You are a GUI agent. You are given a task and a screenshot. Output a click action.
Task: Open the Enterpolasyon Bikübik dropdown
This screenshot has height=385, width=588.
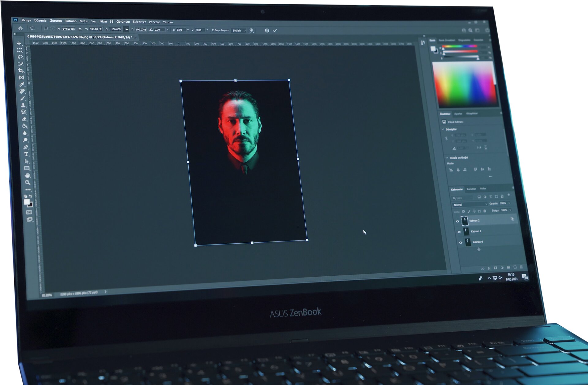coord(240,31)
